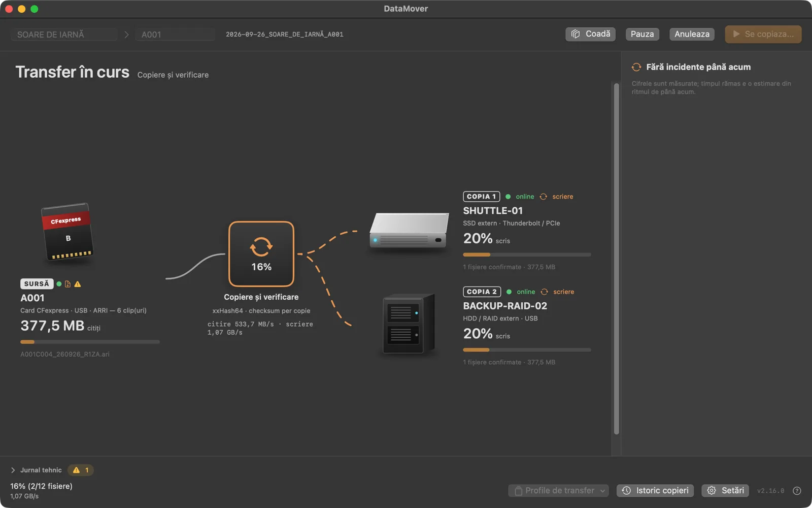
Task: Click the Fără incidente până acum heading
Action: [698, 67]
